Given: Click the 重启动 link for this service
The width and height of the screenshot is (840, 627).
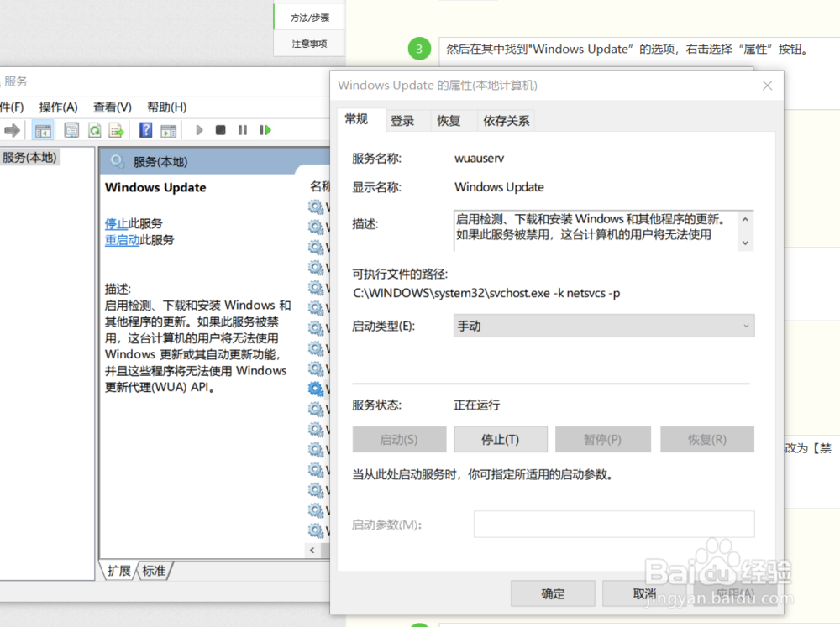Looking at the screenshot, I should (x=122, y=240).
